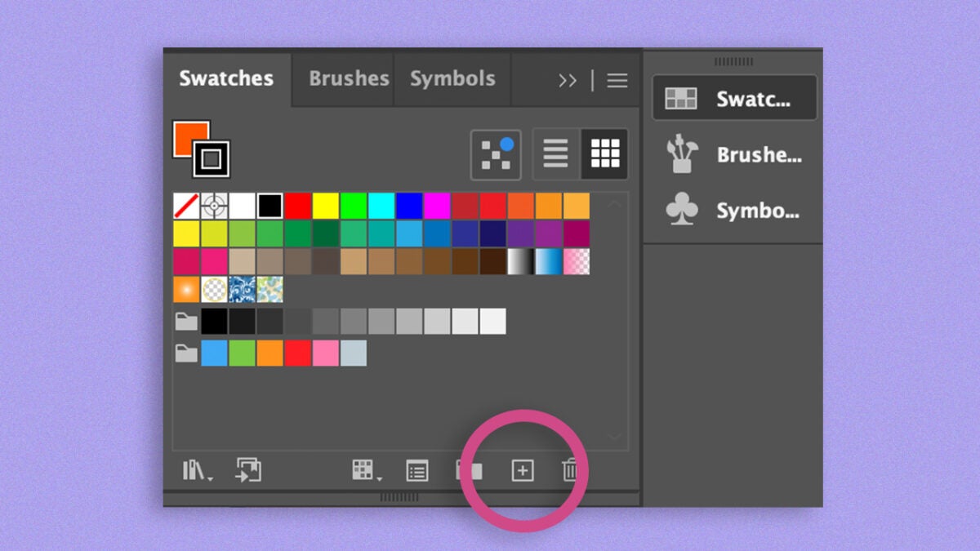Open Swatch Options icon in bottom bar
The width and height of the screenshot is (980, 551).
pos(417,470)
